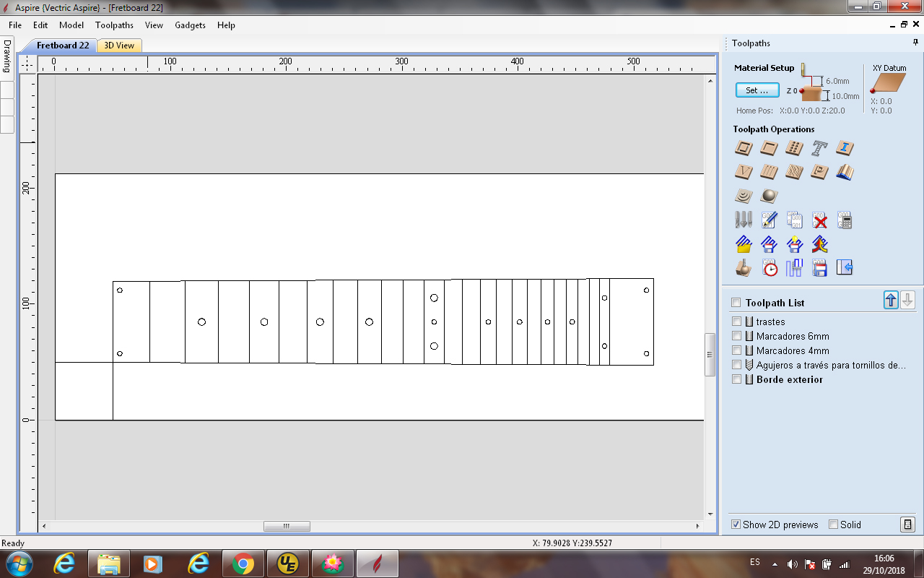Expand the Drawing side tab

(x=7, y=56)
